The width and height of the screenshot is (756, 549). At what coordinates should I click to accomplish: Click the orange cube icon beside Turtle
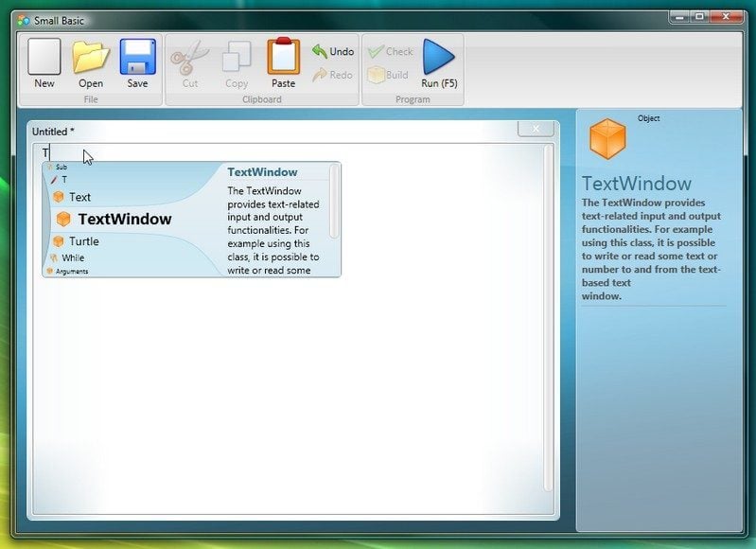(59, 241)
